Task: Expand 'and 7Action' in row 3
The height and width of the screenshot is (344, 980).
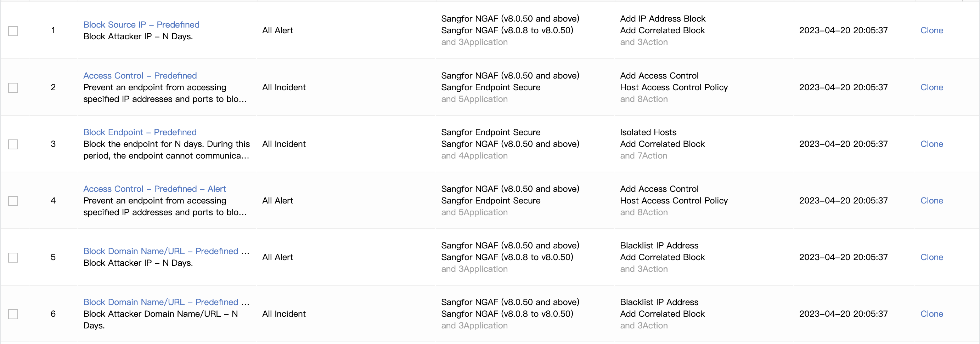Action: 644,156
